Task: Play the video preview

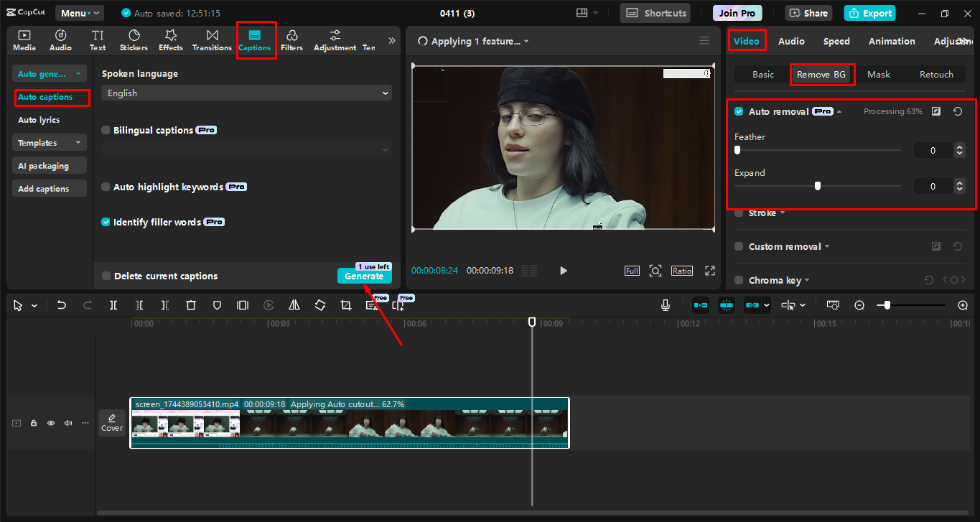Action: (564, 271)
